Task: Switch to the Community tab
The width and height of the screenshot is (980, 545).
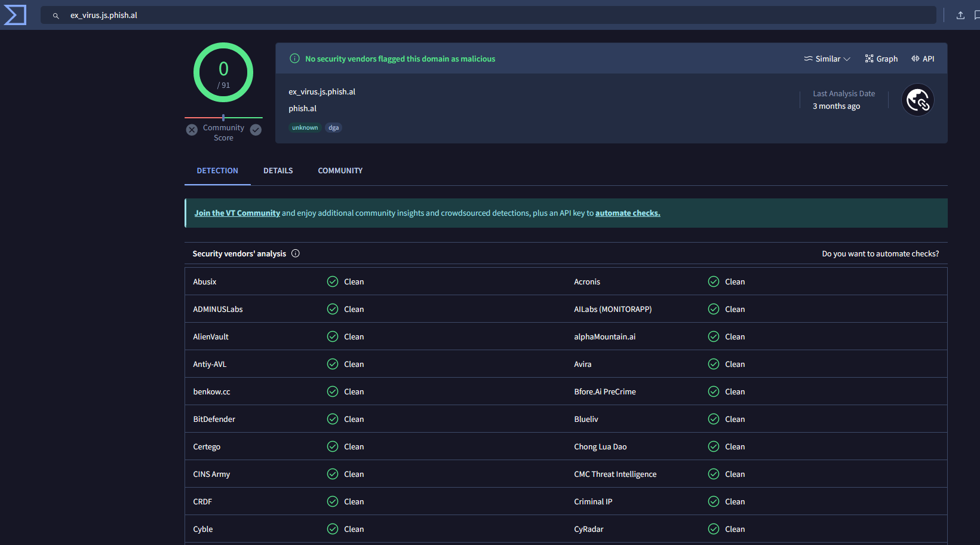Action: (340, 171)
